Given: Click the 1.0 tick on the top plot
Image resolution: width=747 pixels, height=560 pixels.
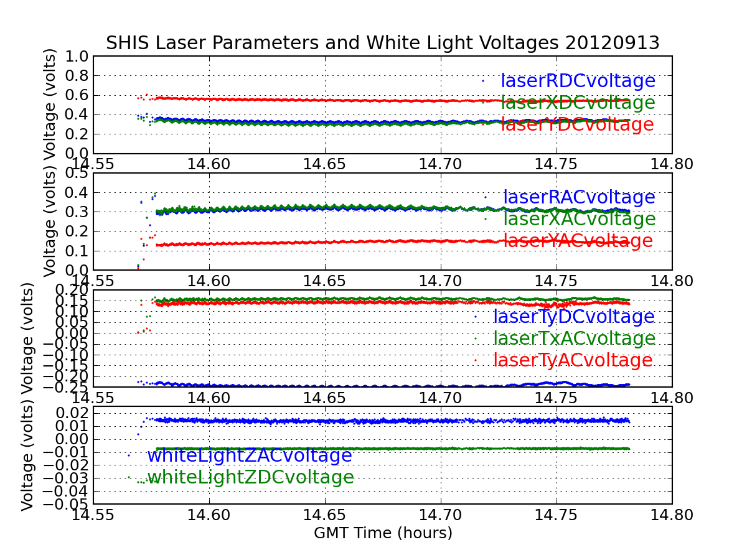Looking at the screenshot, I should click(75, 57).
